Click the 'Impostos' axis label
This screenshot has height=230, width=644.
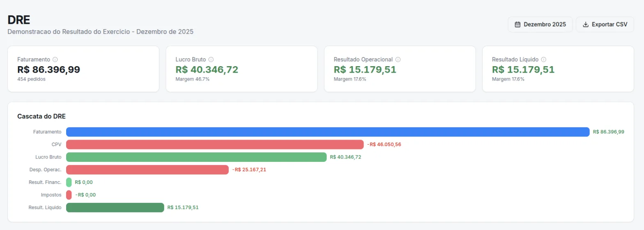(51, 195)
